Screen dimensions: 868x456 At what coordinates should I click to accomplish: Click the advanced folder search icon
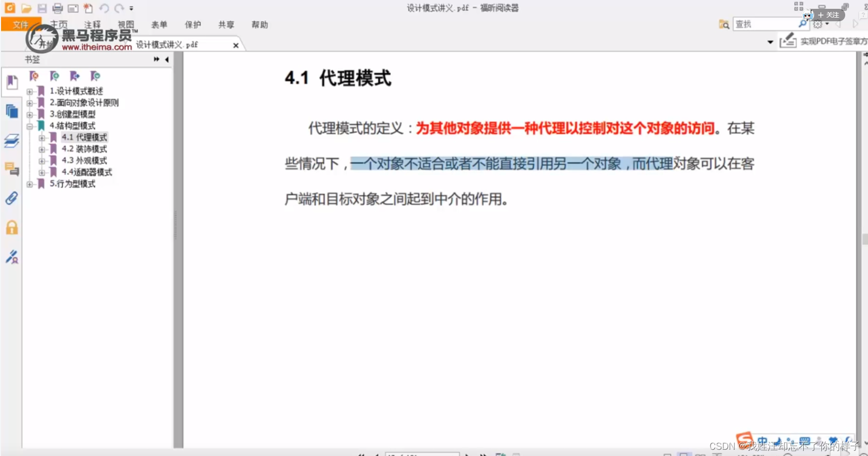724,24
